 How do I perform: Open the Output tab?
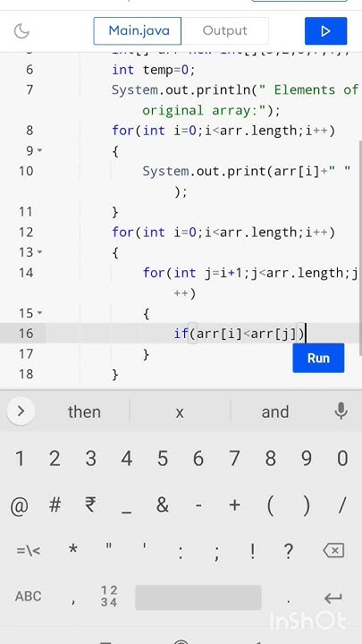(225, 30)
